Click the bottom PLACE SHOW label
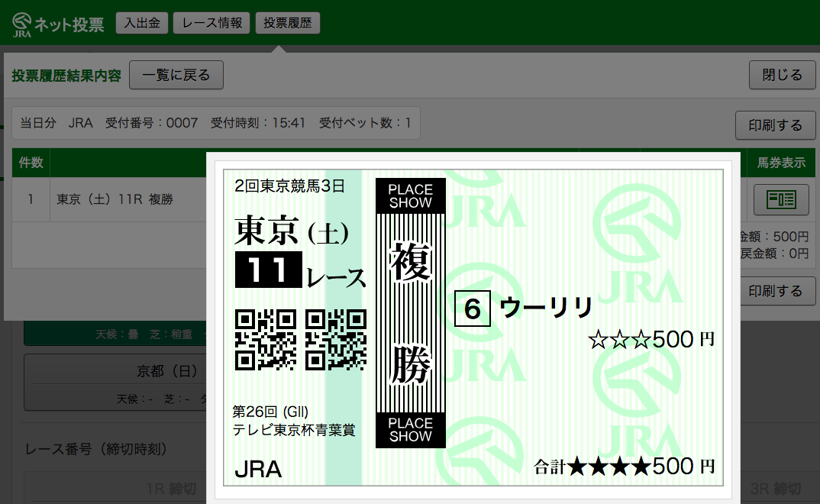820x504 pixels. coord(411,430)
